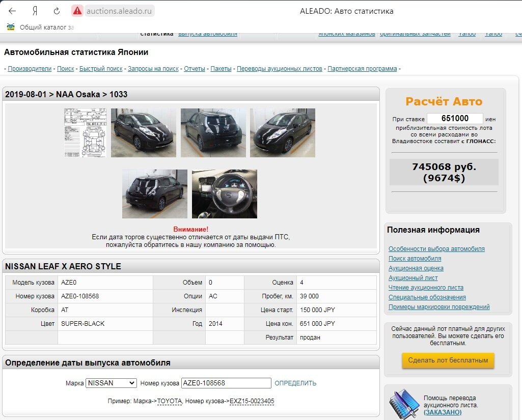The height and width of the screenshot is (420, 522).
Task: Click the ОПРЕДЕЛИТЬ link
Action: [295, 383]
